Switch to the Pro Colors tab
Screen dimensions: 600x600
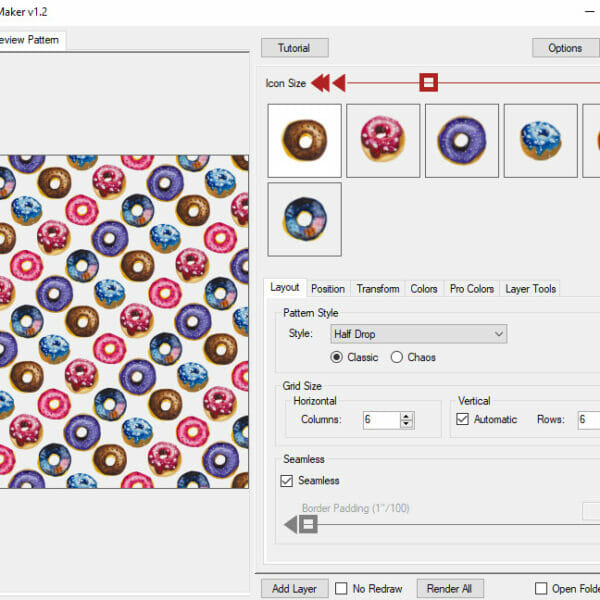(x=472, y=289)
